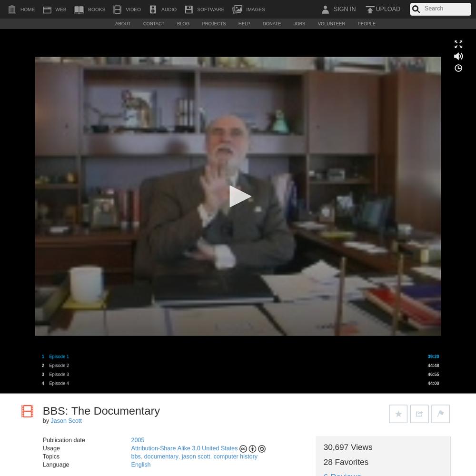Click the 2005 publication date link
Image resolution: width=476 pixels, height=476 pixels.
(138, 440)
